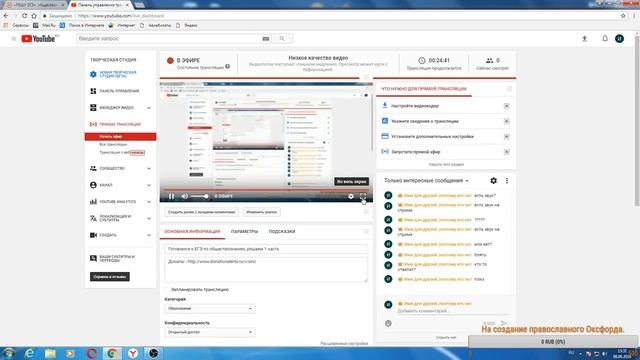Click the stream description text area

point(266,269)
